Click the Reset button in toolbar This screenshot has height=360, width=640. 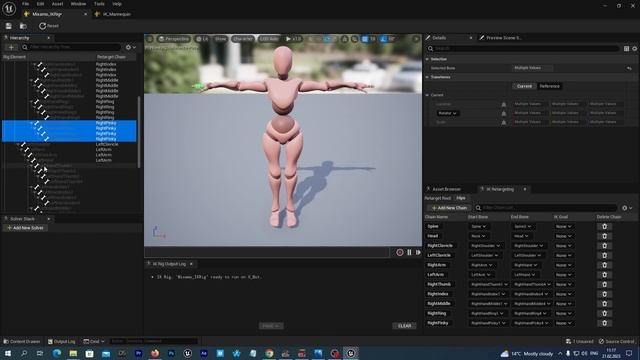pos(49,26)
